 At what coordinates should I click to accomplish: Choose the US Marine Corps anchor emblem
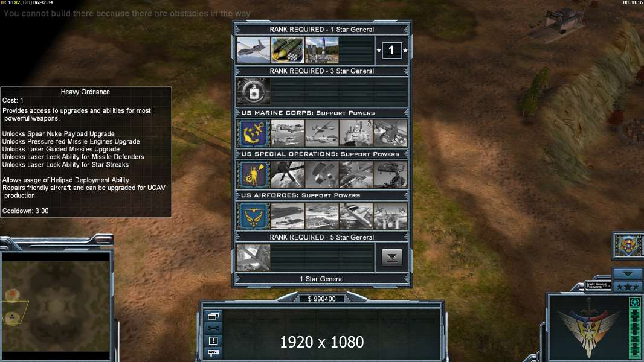click(x=253, y=133)
